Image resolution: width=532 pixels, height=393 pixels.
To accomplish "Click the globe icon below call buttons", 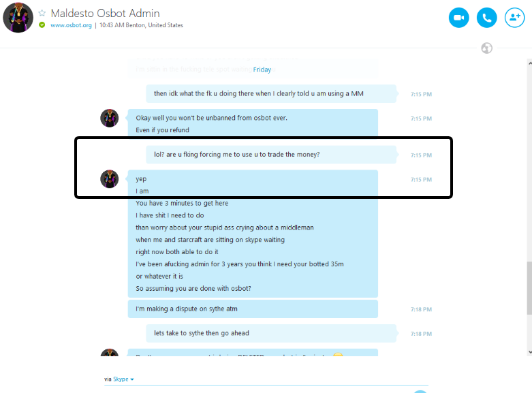I will tap(486, 48).
